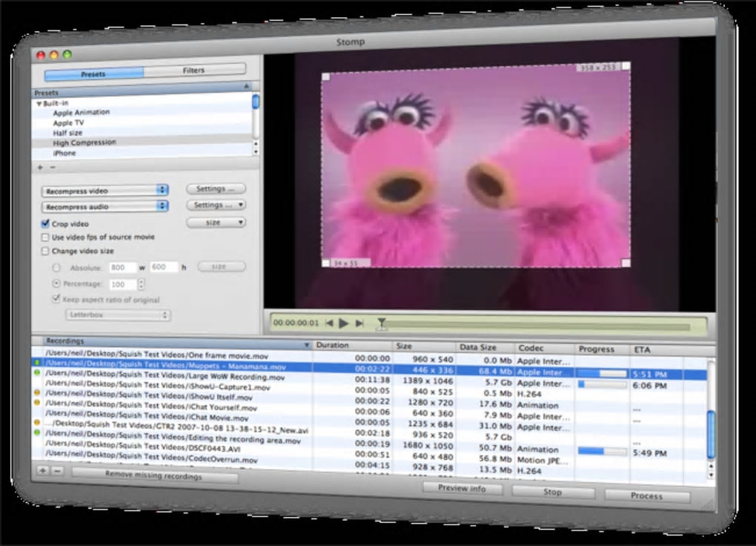Click crop handle at bottom-left corner
756x546 pixels.
pyautogui.click(x=326, y=263)
